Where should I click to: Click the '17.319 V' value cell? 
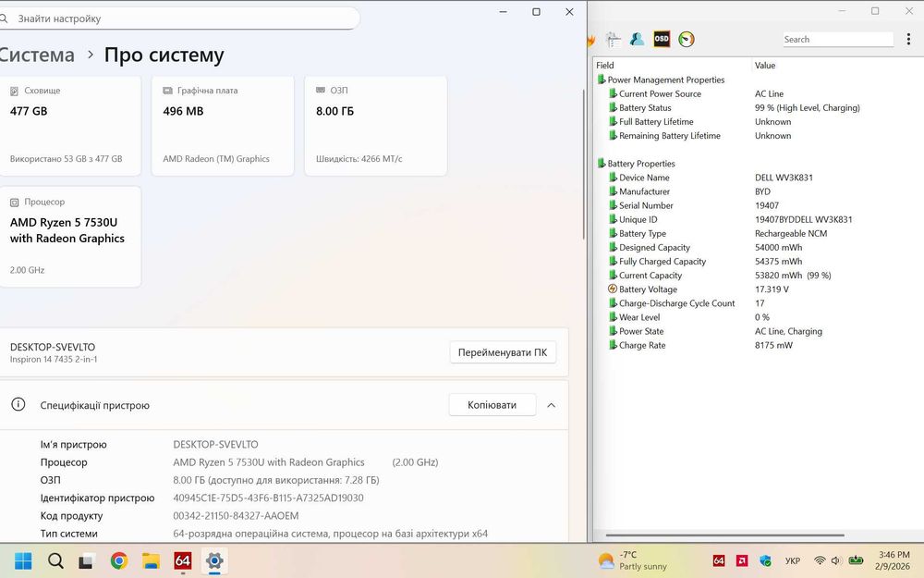[x=772, y=289]
